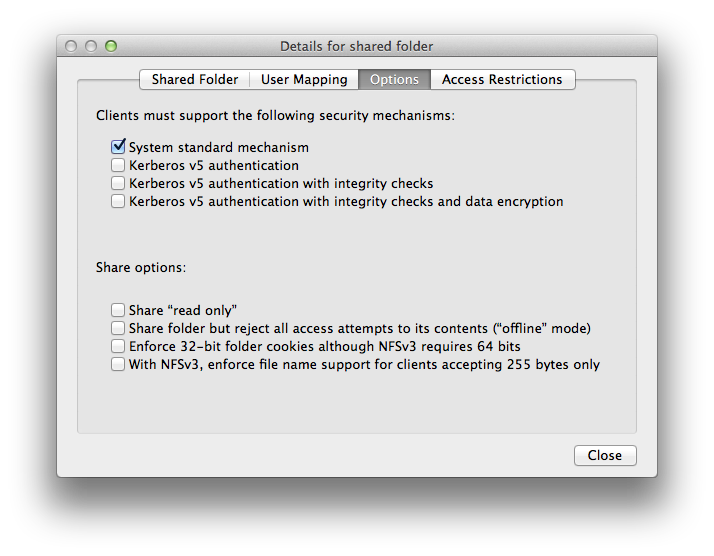This screenshot has height=556, width=714.
Task: Uncheck System standard mechanism checkbox
Action: tap(118, 147)
